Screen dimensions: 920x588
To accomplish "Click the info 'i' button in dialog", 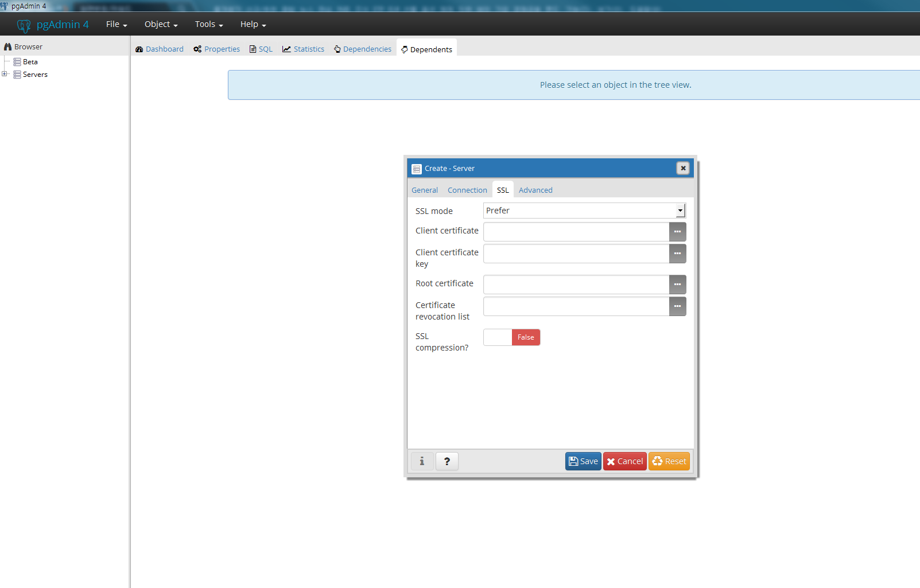I will pyautogui.click(x=422, y=461).
